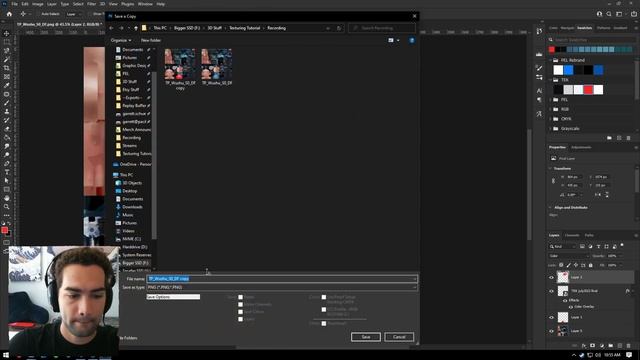Open the Photoshop Home screen icon
The height and width of the screenshot is (360, 640).
[x=9, y=14]
